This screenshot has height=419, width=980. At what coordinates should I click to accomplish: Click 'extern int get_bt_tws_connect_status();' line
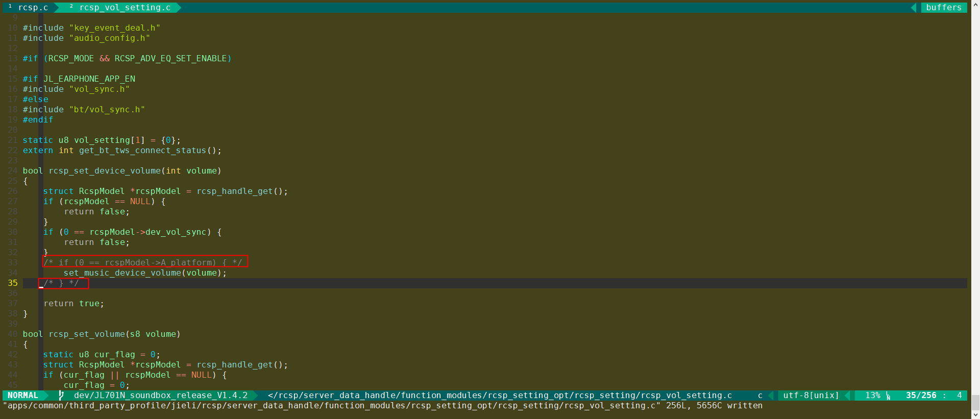[122, 151]
